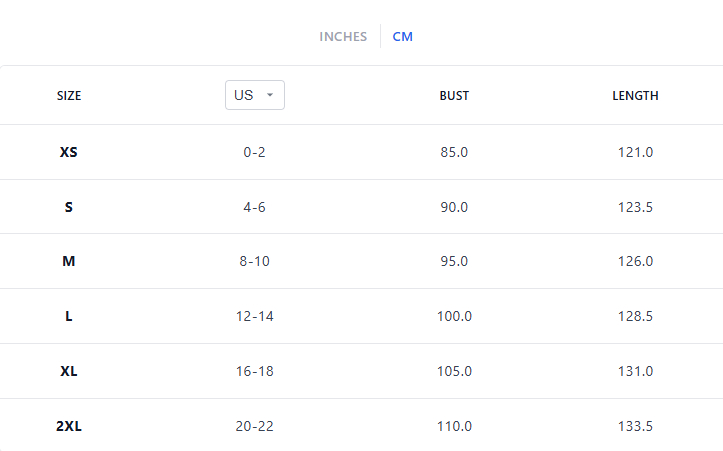Viewport: 723px width, 451px height.
Task: Click the BUST column header
Action: [x=454, y=96]
